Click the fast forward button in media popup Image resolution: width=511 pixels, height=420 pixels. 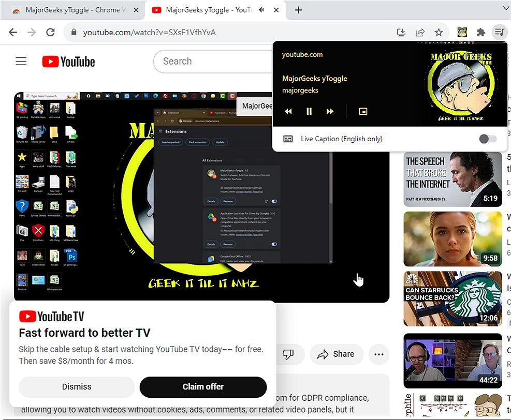coord(330,111)
